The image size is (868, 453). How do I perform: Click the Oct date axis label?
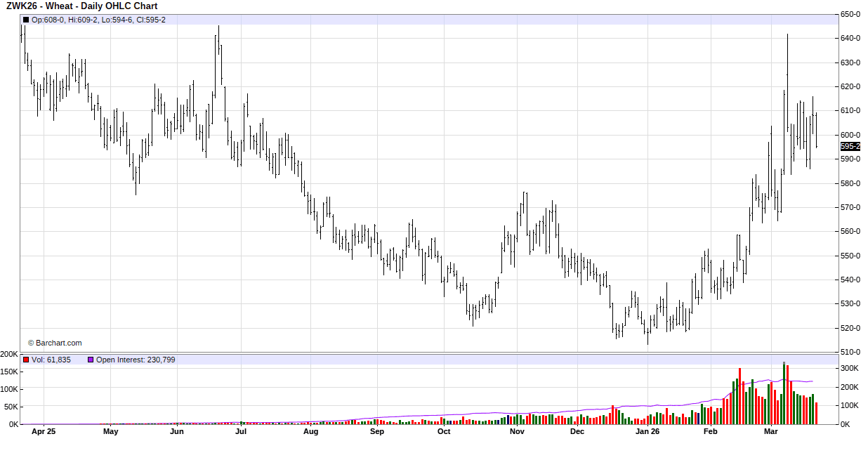coord(444,432)
